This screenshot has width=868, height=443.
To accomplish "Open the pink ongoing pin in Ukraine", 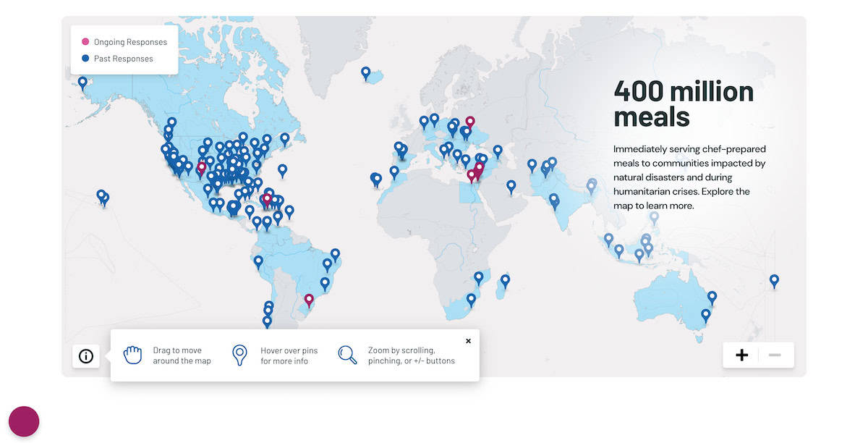I will 470,122.
